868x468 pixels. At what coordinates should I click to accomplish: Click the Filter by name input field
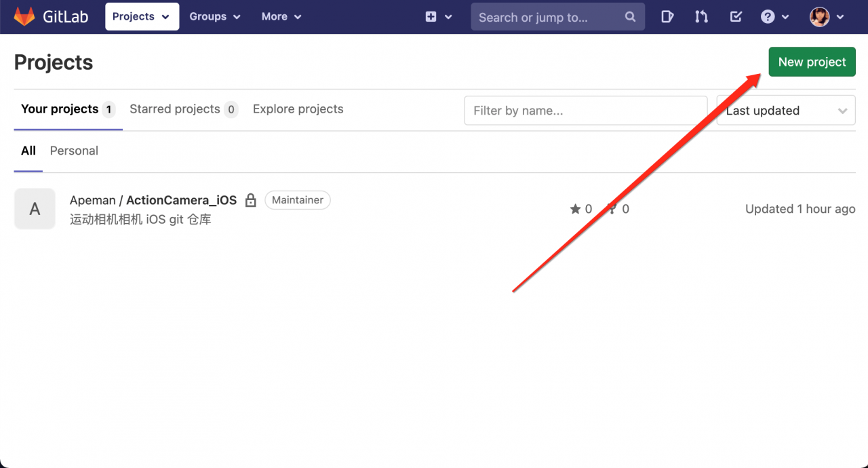pyautogui.click(x=585, y=110)
